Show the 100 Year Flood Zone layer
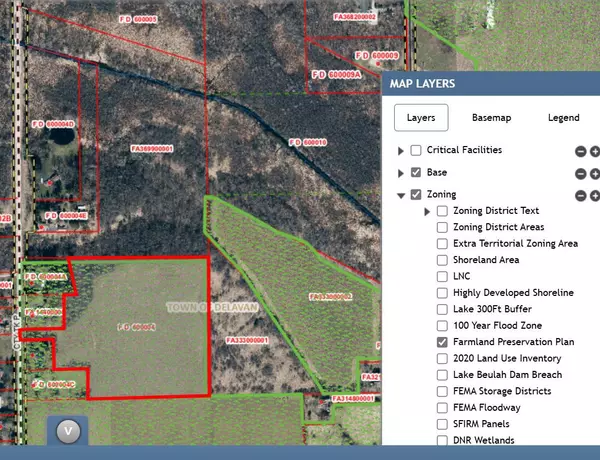The width and height of the screenshot is (600, 460). point(442,325)
